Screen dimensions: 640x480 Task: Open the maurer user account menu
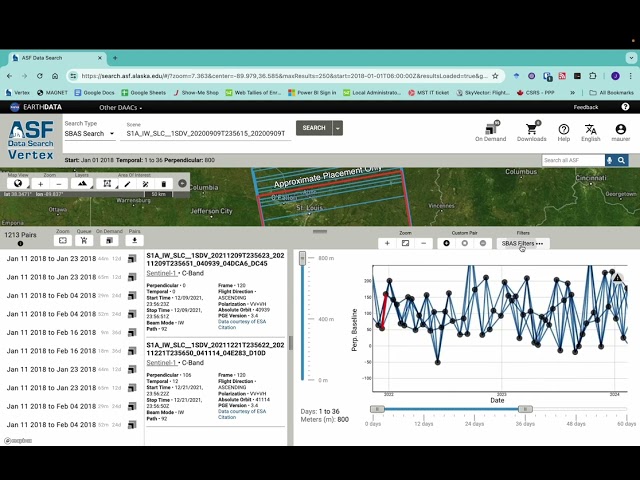[x=620, y=133]
